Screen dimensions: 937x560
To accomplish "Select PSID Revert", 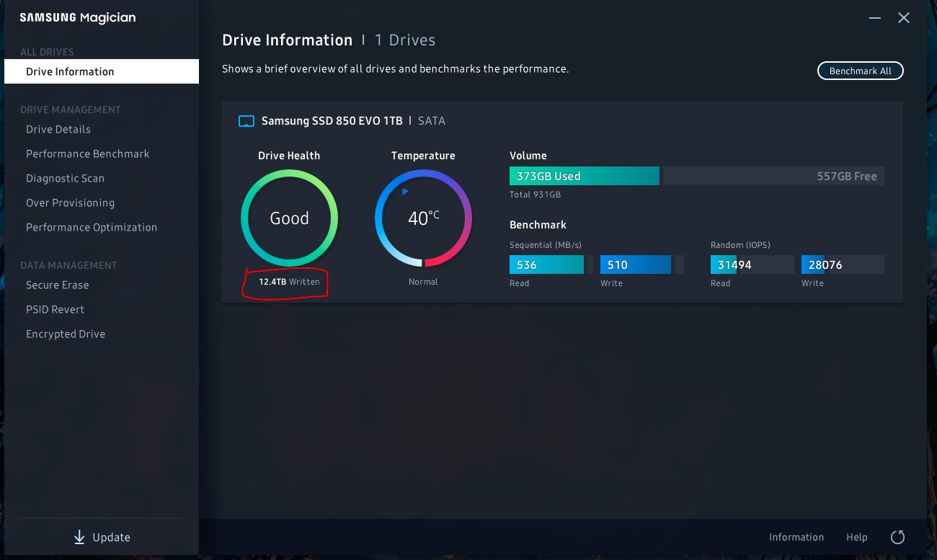I will point(55,310).
